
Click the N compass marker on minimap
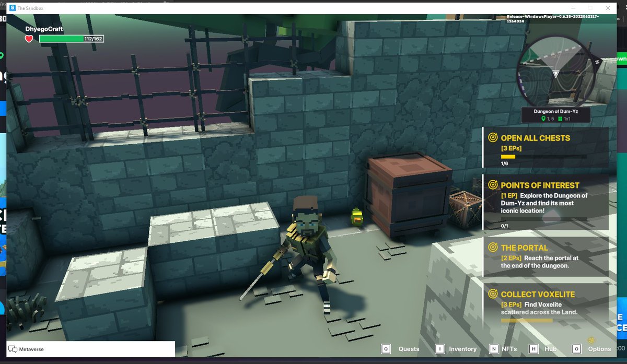click(598, 61)
